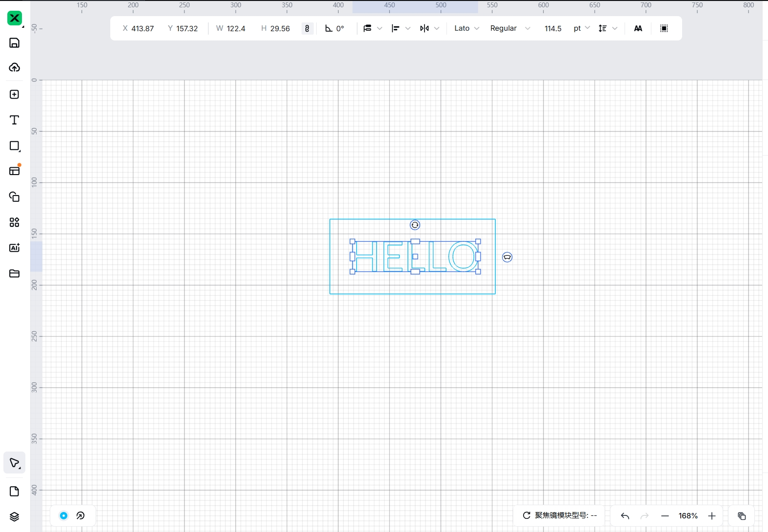Toggle the blue circle button at bottom left
Screen dimensions: 768x532
[64, 515]
